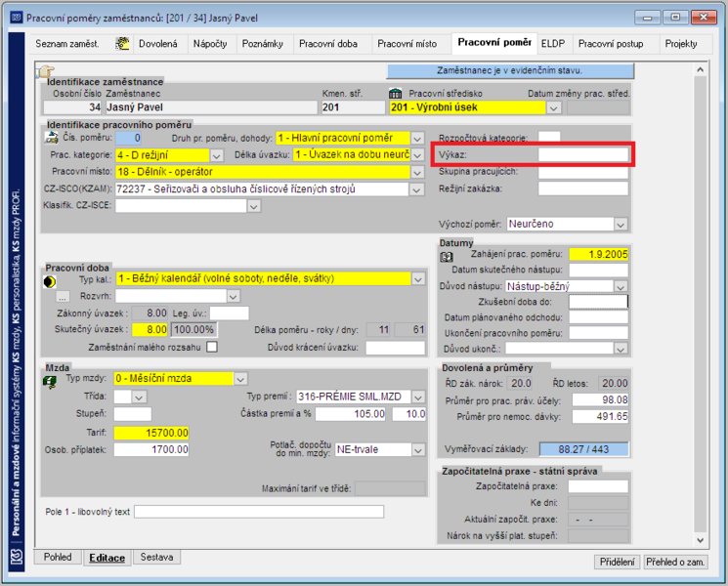Viewport: 728px width, 586px height.
Task: Open the Projekty tab
Action: [x=681, y=44]
